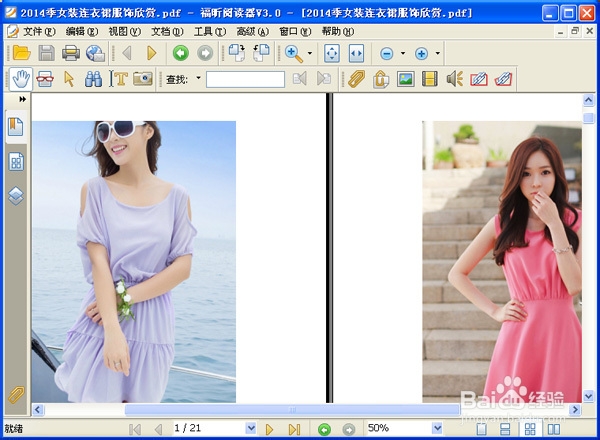Image resolution: width=600 pixels, height=440 pixels.
Task: Select the text selection tool
Action: [118, 79]
